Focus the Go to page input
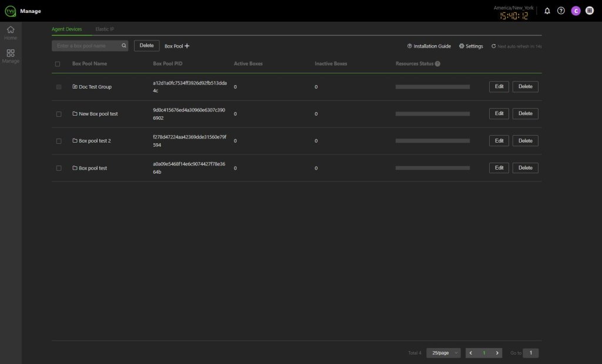602x364 pixels. tap(531, 353)
